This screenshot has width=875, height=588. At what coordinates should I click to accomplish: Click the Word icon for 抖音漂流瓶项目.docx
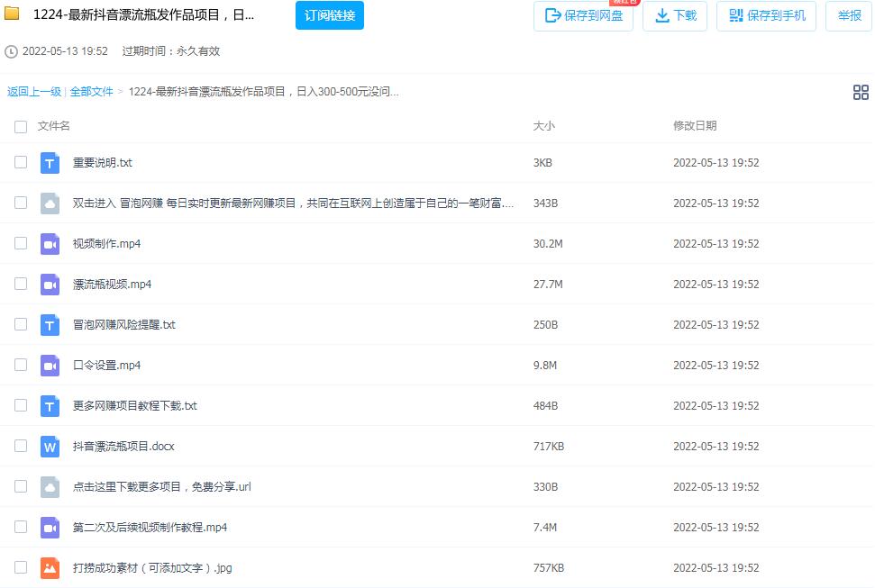pyautogui.click(x=50, y=447)
